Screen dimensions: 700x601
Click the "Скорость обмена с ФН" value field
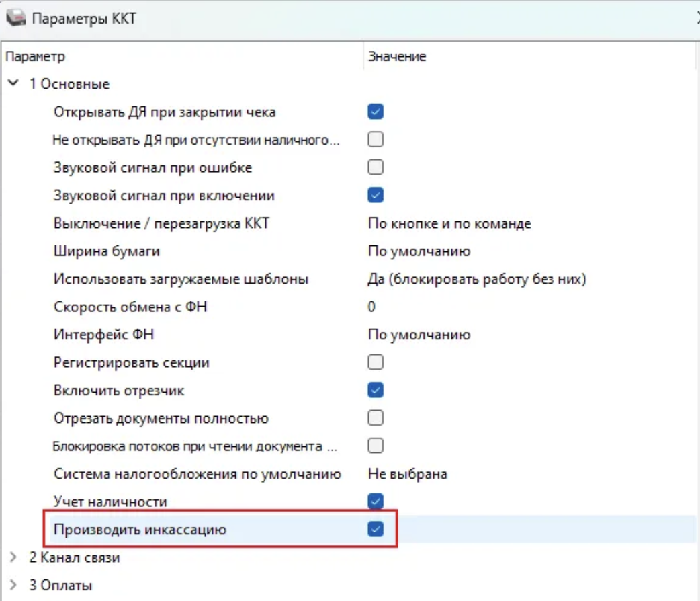click(371, 307)
